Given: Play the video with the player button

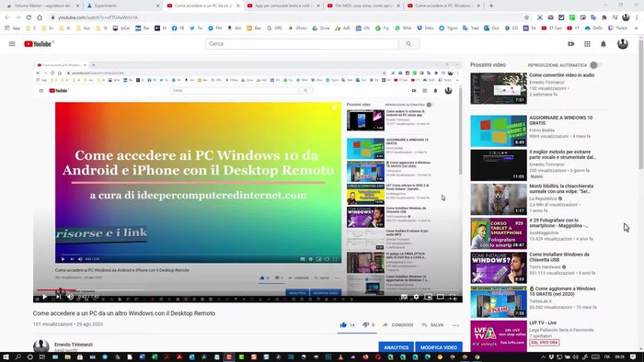Looking at the screenshot, I should click(x=44, y=297).
